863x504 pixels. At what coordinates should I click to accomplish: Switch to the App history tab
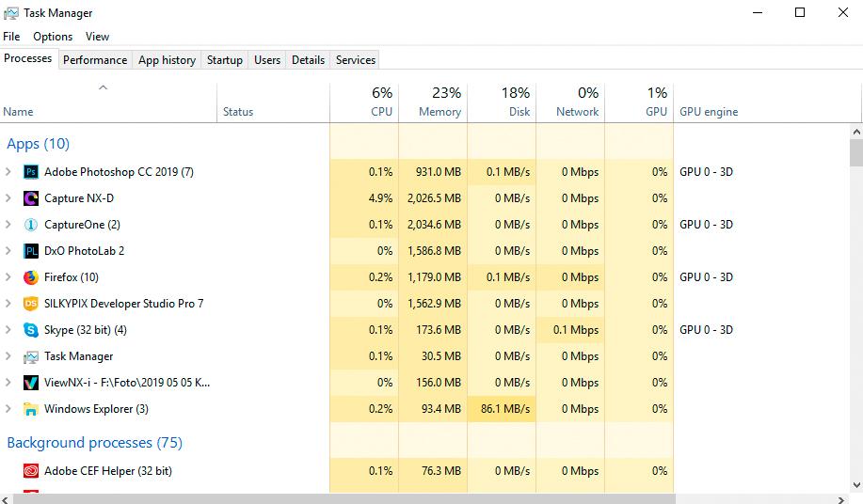click(x=167, y=60)
